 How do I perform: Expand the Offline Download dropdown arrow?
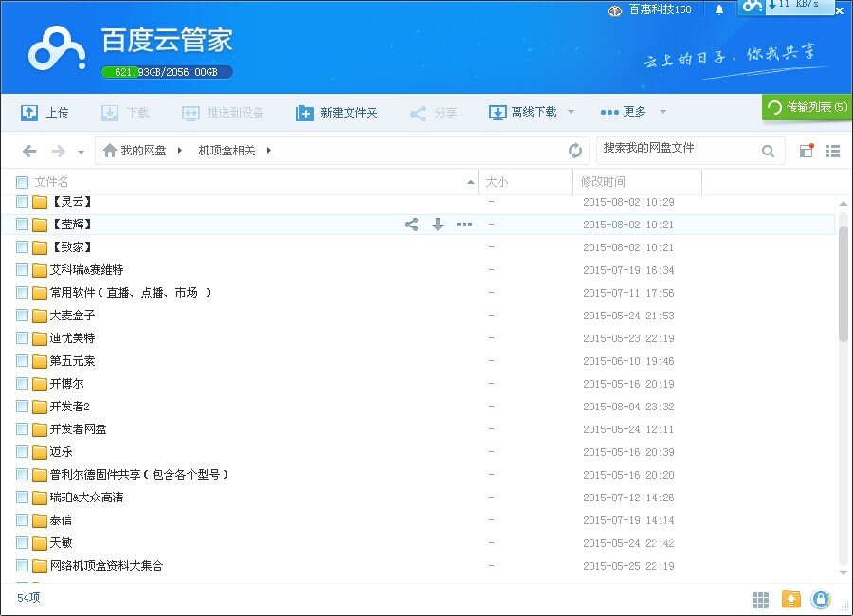(571, 112)
